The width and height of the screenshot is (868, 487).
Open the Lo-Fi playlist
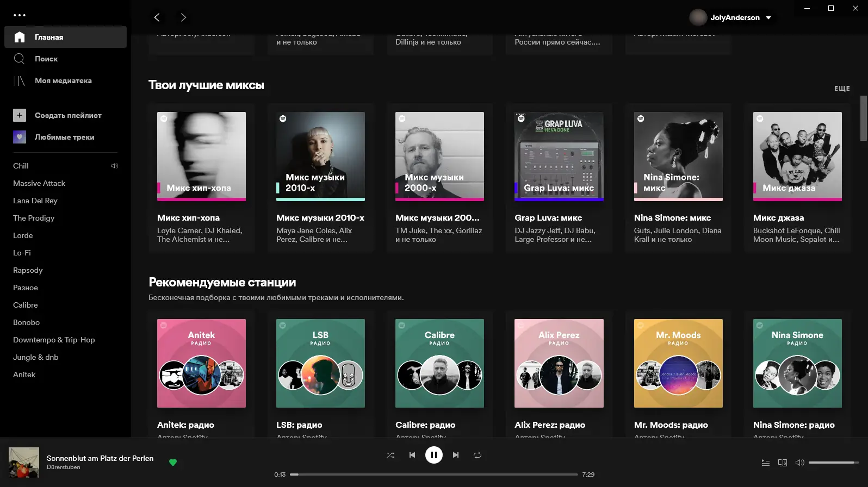(22, 253)
